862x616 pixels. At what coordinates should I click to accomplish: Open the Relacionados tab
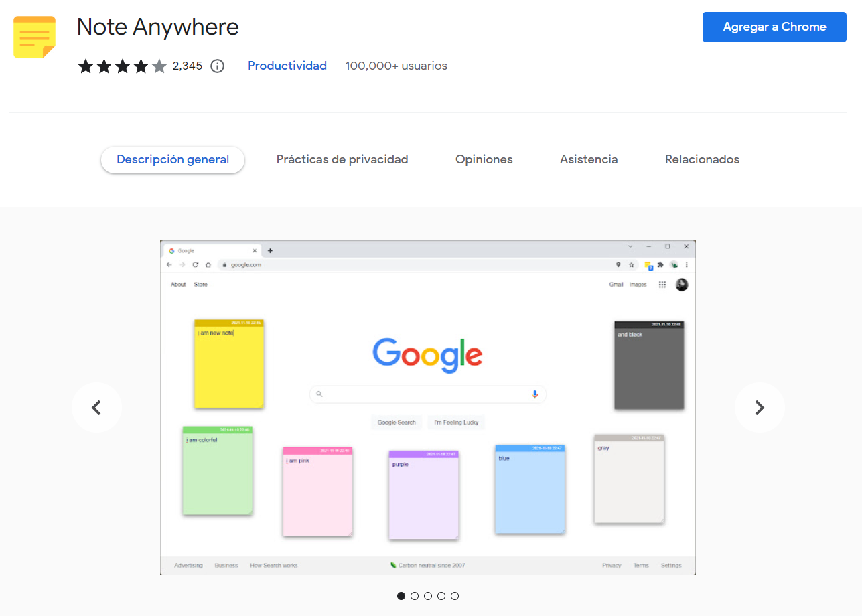pos(702,159)
